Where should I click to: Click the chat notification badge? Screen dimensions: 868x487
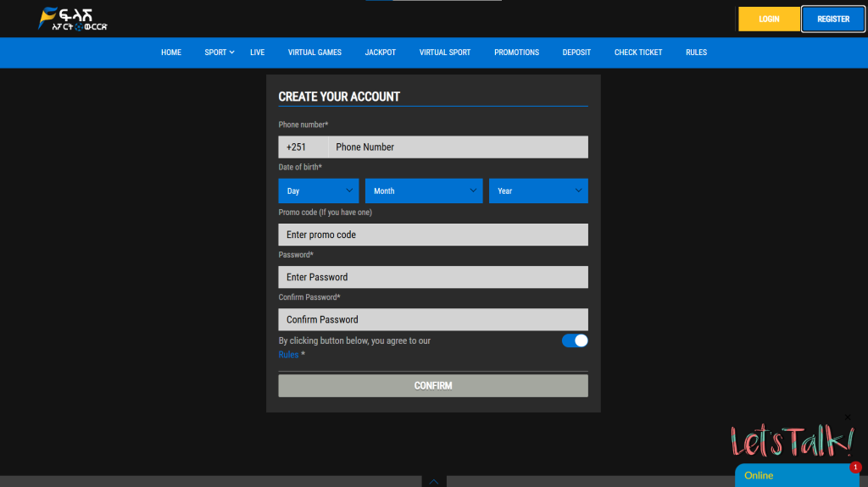coord(855,468)
